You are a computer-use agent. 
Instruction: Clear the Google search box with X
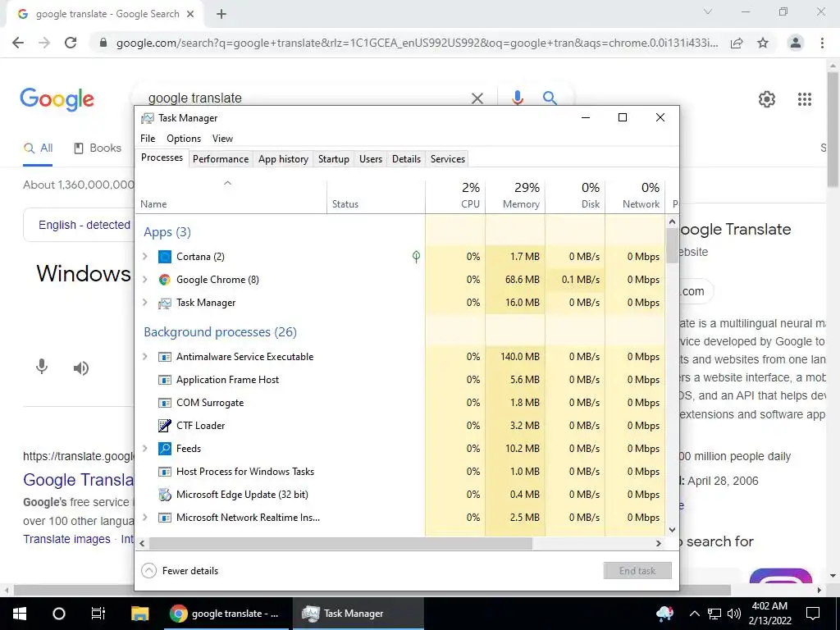(477, 98)
